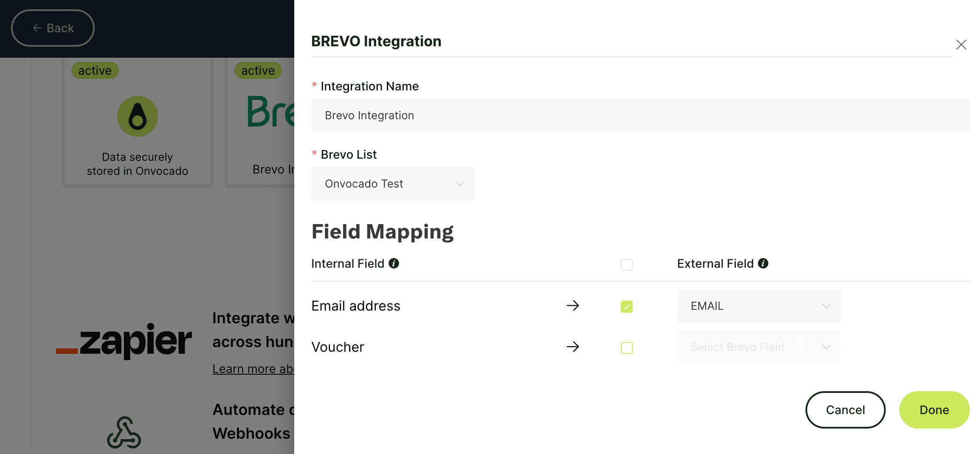980x454 pixels.
Task: Click the Integration Name input field
Action: [x=640, y=115]
